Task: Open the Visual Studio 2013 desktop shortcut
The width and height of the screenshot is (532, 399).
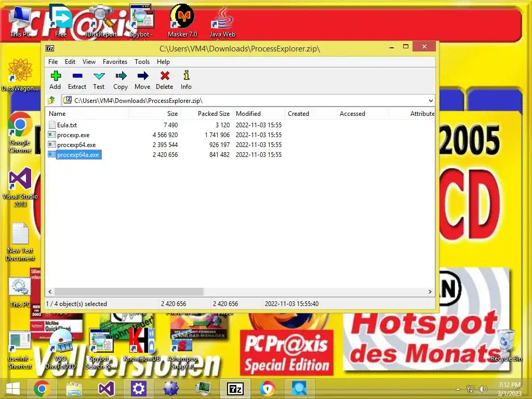Action: pyautogui.click(x=20, y=187)
